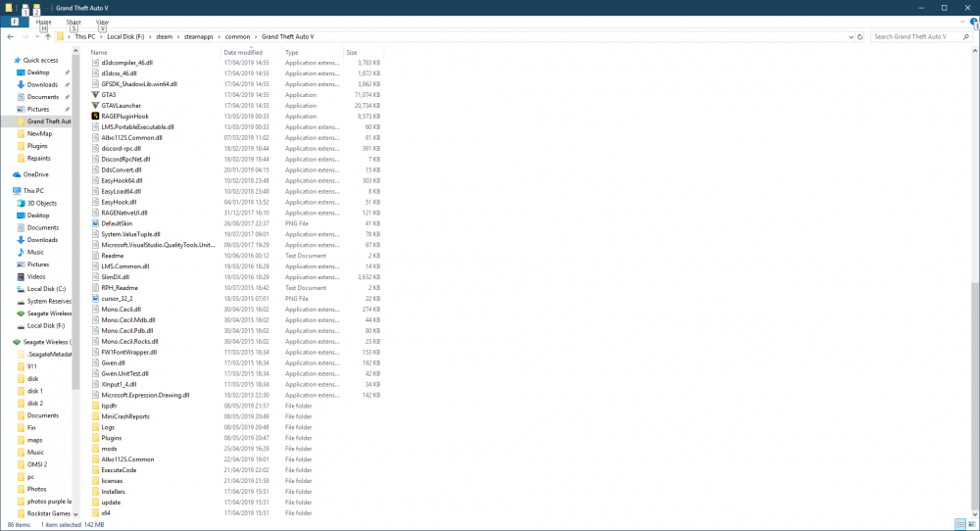This screenshot has width=980, height=531.
Task: Open System Reserved drive in sidebar
Action: point(49,301)
